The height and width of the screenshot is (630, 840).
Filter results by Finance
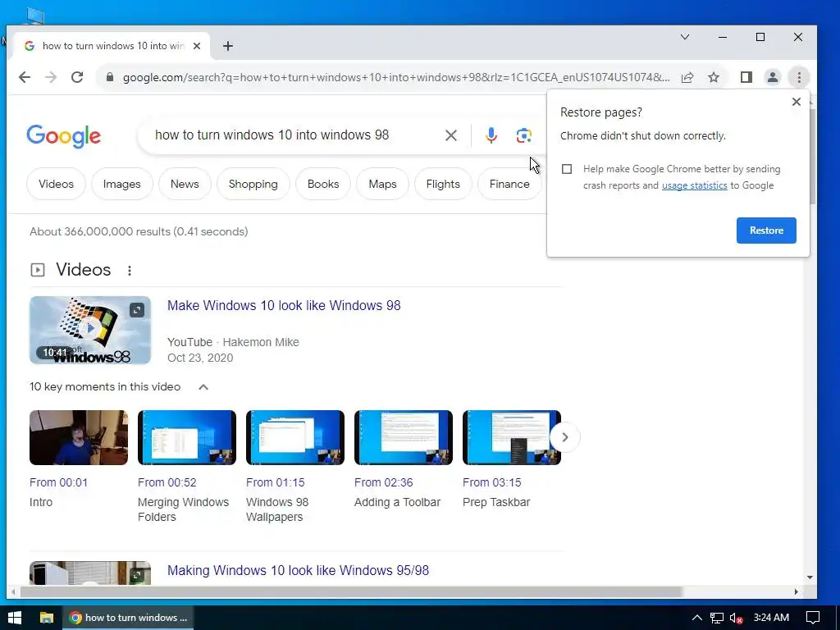pyautogui.click(x=509, y=184)
